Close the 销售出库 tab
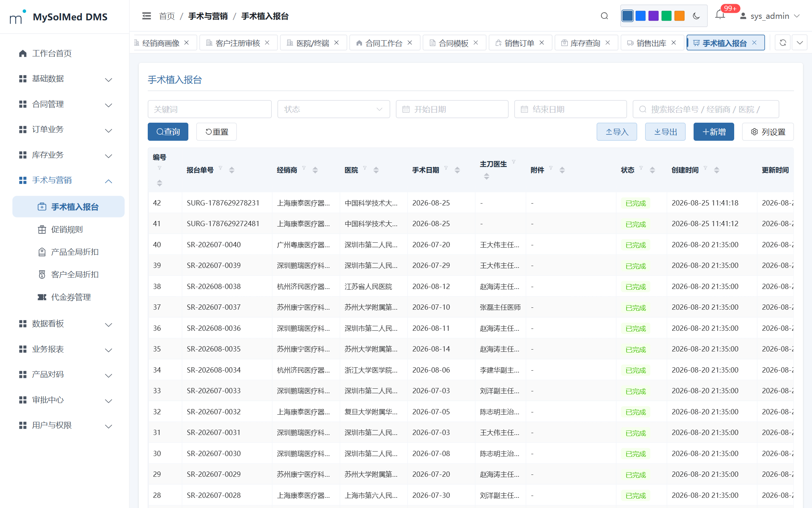This screenshot has height=508, width=812. (x=674, y=43)
